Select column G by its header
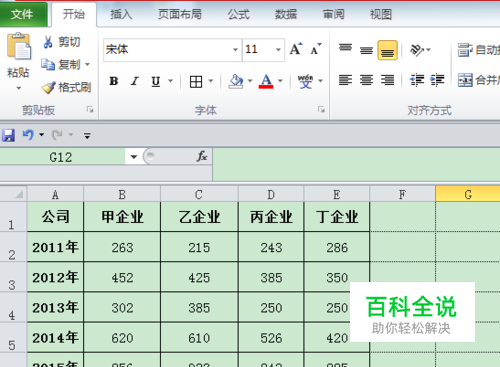Image resolution: width=500 pixels, height=367 pixels. click(468, 194)
